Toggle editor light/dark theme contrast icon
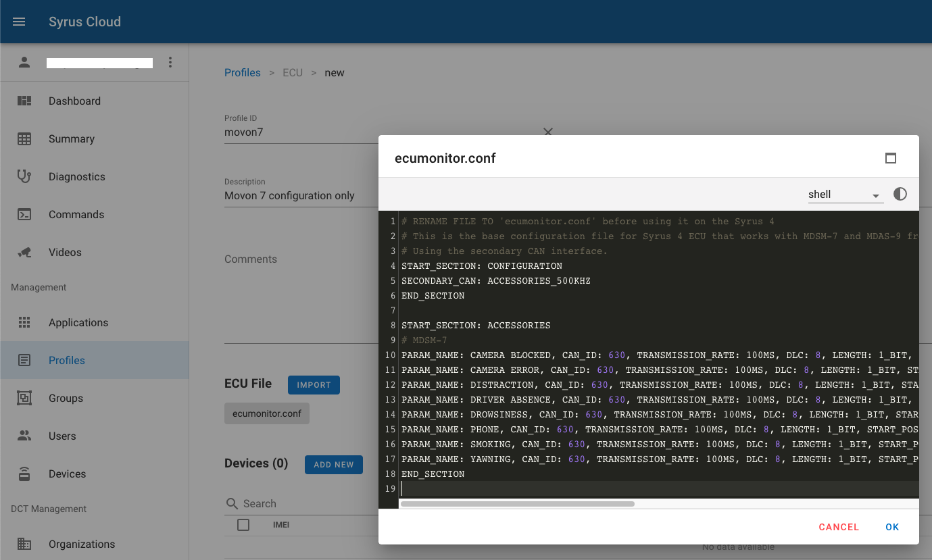 tap(900, 194)
